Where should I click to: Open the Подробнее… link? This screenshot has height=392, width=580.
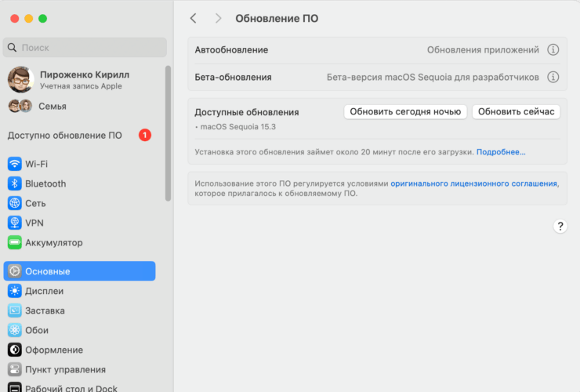pyautogui.click(x=501, y=152)
